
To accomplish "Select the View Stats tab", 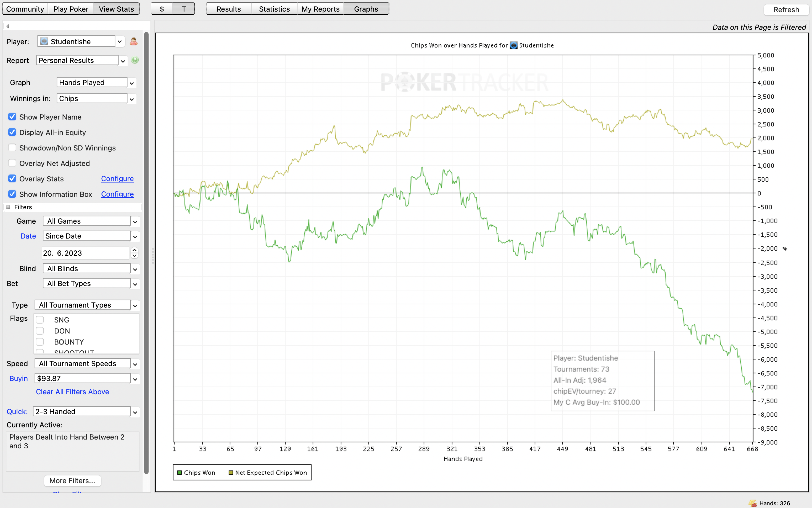I will point(116,9).
